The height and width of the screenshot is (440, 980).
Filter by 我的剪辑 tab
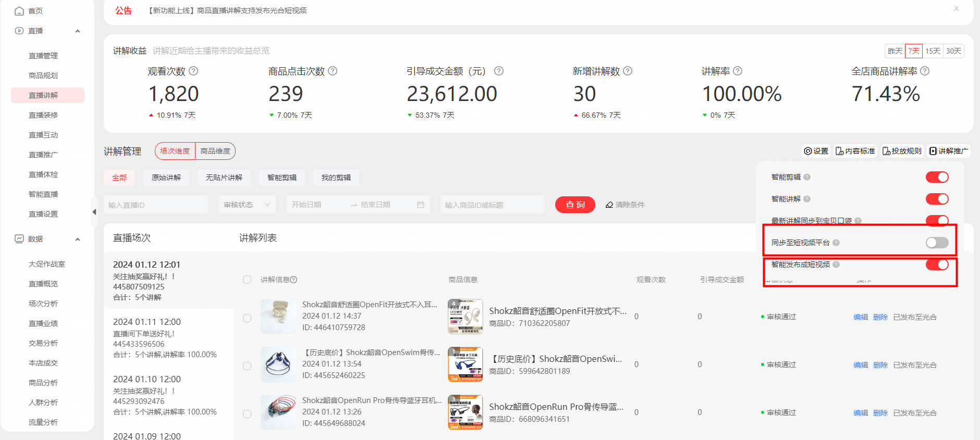coord(336,178)
